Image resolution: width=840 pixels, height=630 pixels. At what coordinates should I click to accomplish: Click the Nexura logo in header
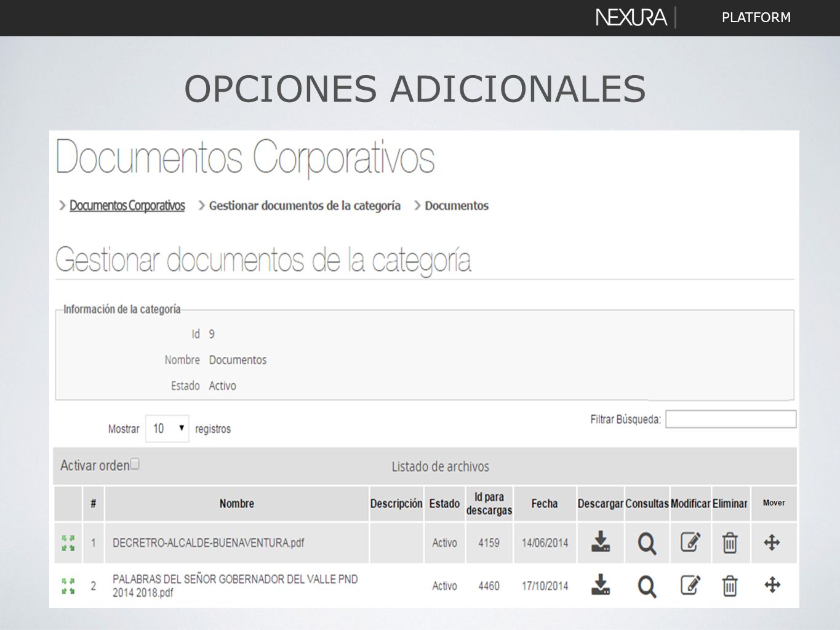(631, 17)
